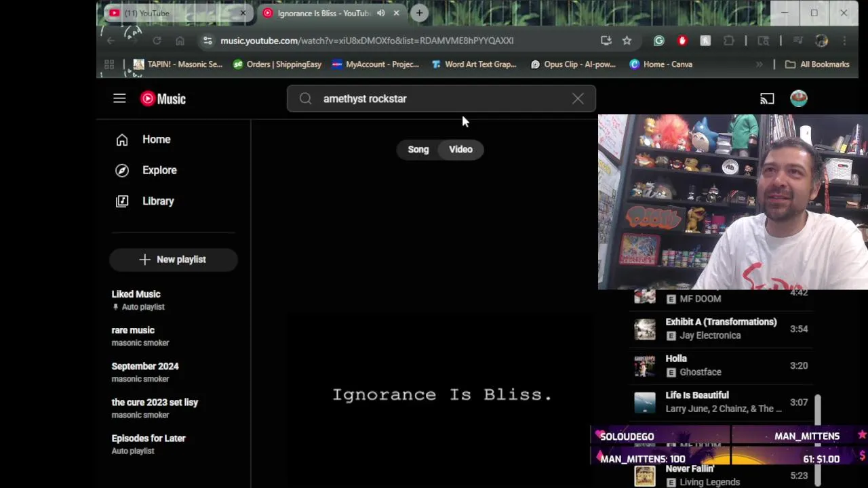This screenshot has height=488, width=868.
Task: Open a new browser tab
Action: [x=419, y=13]
